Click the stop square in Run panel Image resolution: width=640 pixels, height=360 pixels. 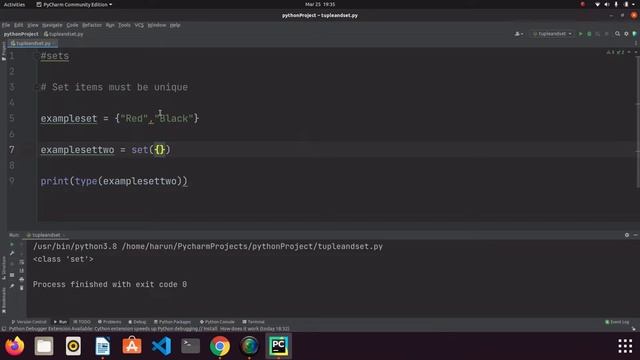pyautogui.click(x=12, y=275)
